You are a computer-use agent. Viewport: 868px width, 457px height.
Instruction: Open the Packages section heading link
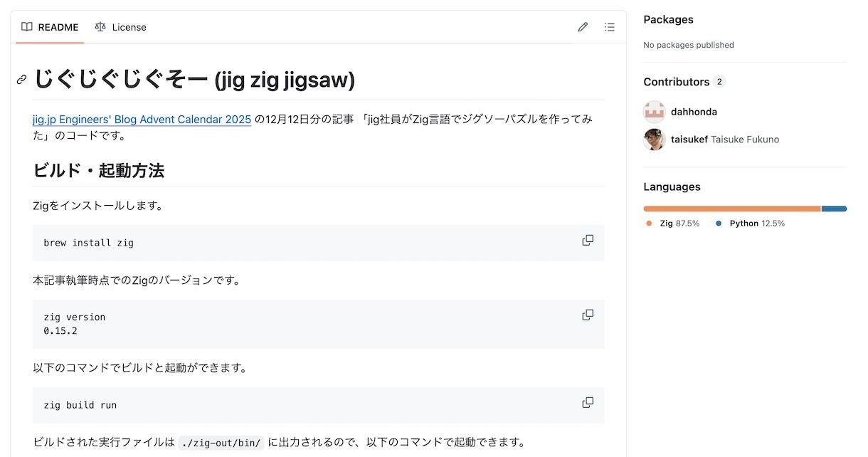pyautogui.click(x=668, y=20)
